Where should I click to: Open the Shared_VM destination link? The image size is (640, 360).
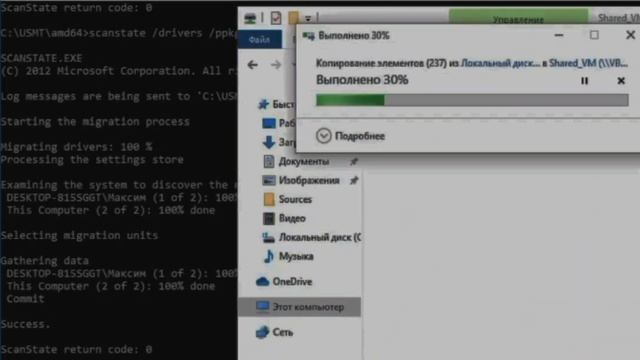click(x=588, y=63)
